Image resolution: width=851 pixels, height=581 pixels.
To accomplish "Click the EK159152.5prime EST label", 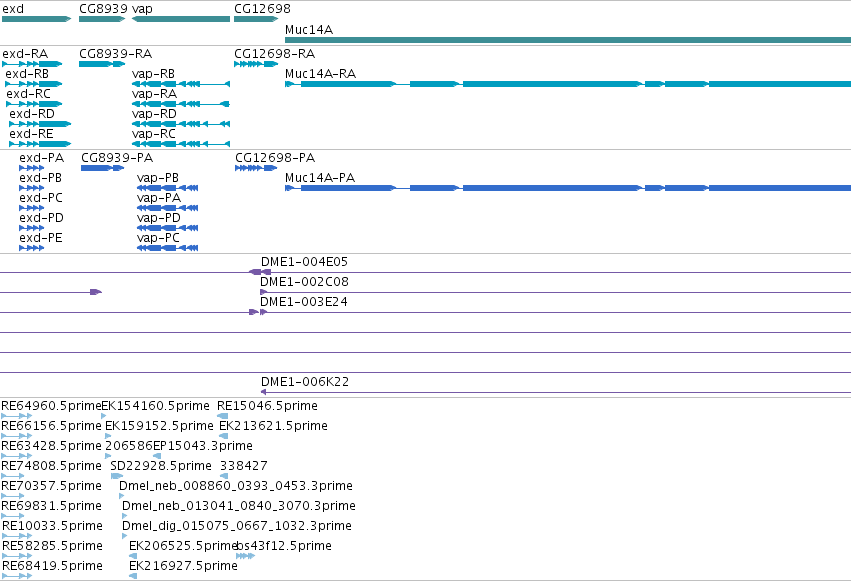I will tap(159, 426).
